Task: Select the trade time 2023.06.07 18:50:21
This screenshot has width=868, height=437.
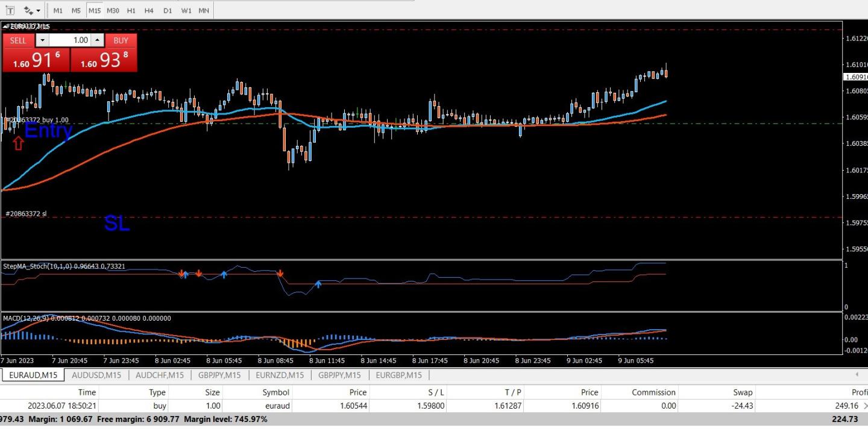Action: 62,406
